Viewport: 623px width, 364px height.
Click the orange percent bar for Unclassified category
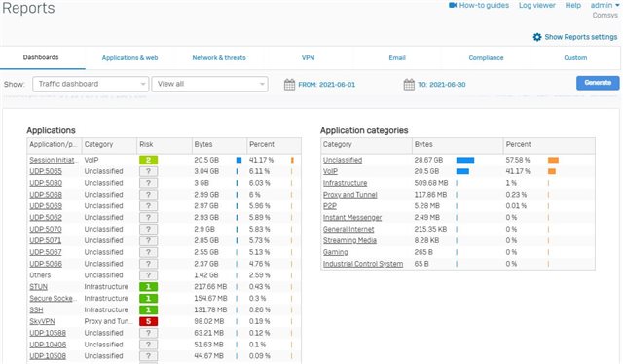pyautogui.click(x=553, y=160)
